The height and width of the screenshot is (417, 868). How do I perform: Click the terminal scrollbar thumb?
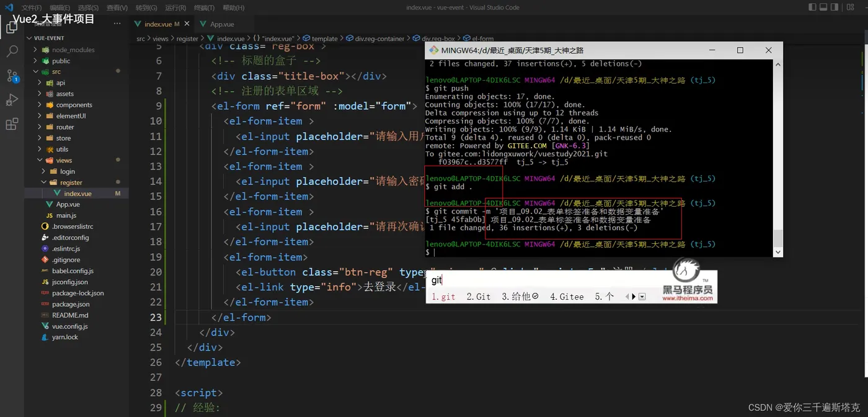777,238
